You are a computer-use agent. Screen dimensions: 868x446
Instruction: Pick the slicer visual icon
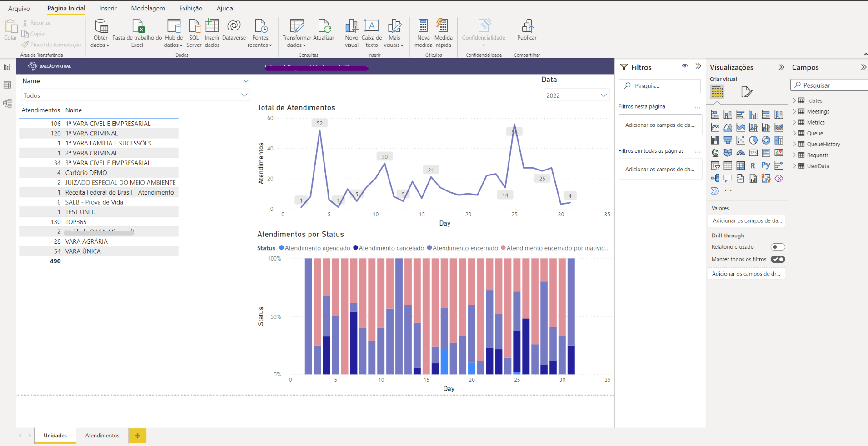tap(715, 165)
